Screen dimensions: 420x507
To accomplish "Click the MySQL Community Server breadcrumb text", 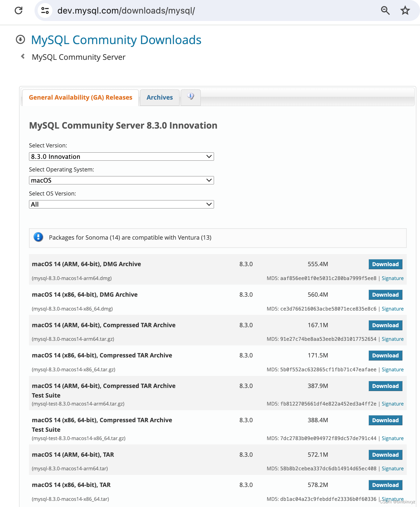I will point(79,57).
